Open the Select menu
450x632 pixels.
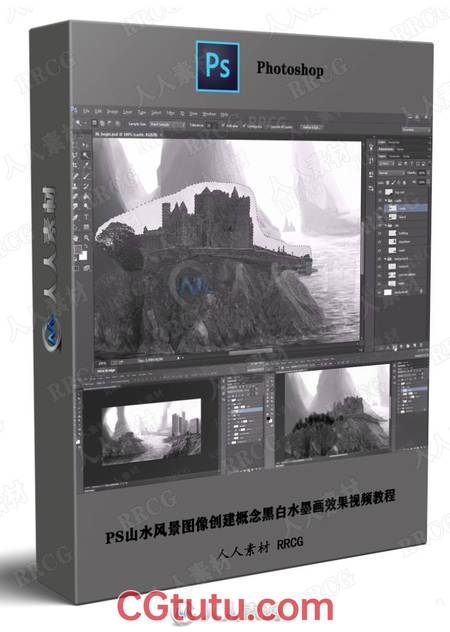pos(156,114)
